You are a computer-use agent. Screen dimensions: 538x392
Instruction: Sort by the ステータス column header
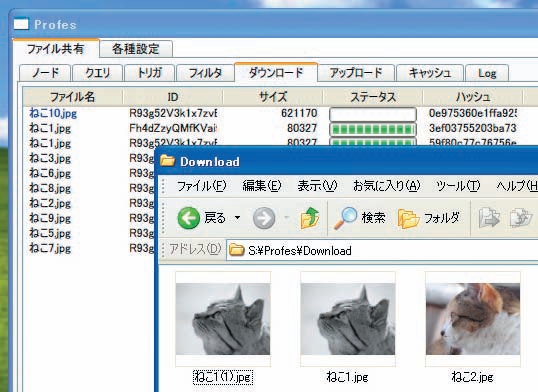[x=373, y=97]
